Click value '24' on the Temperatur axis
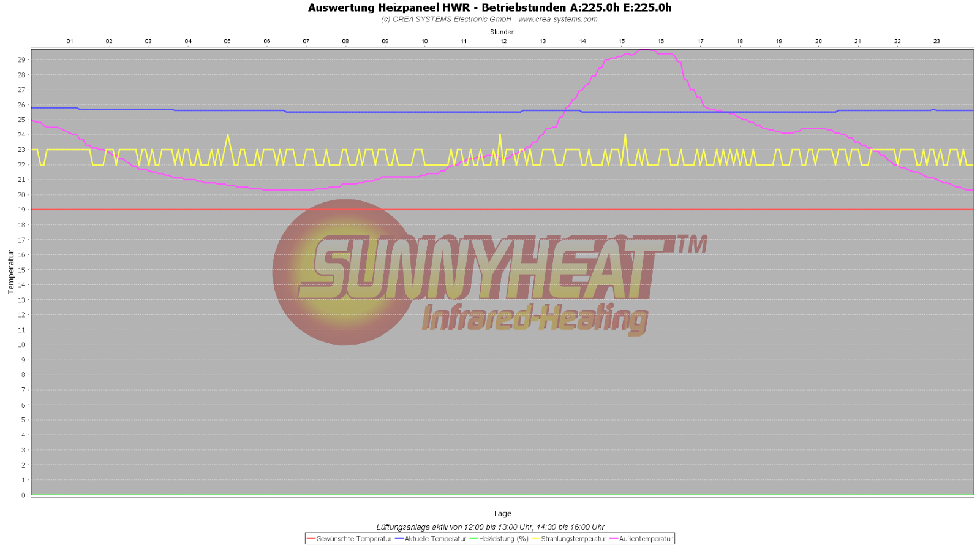 coord(21,135)
